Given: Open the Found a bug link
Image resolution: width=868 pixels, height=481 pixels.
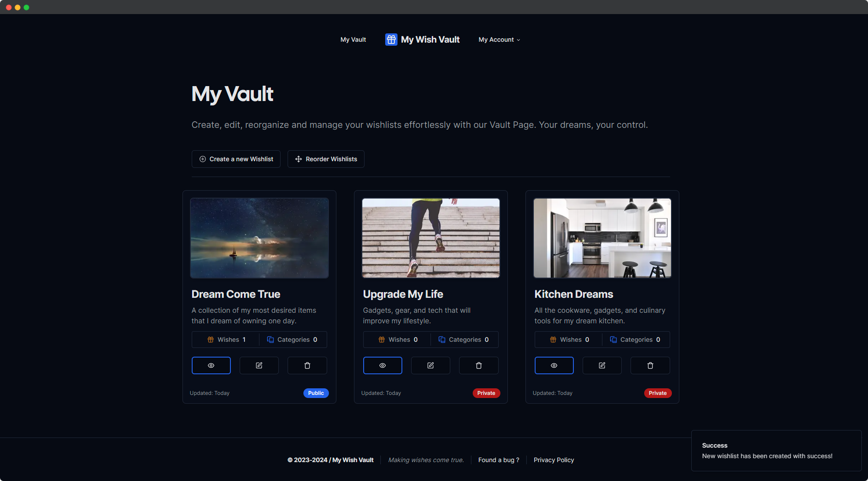Looking at the screenshot, I should 499,460.
